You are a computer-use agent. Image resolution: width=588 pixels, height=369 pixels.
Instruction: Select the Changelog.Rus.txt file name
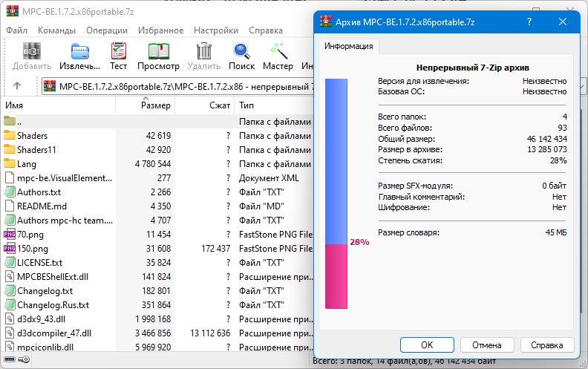point(53,305)
